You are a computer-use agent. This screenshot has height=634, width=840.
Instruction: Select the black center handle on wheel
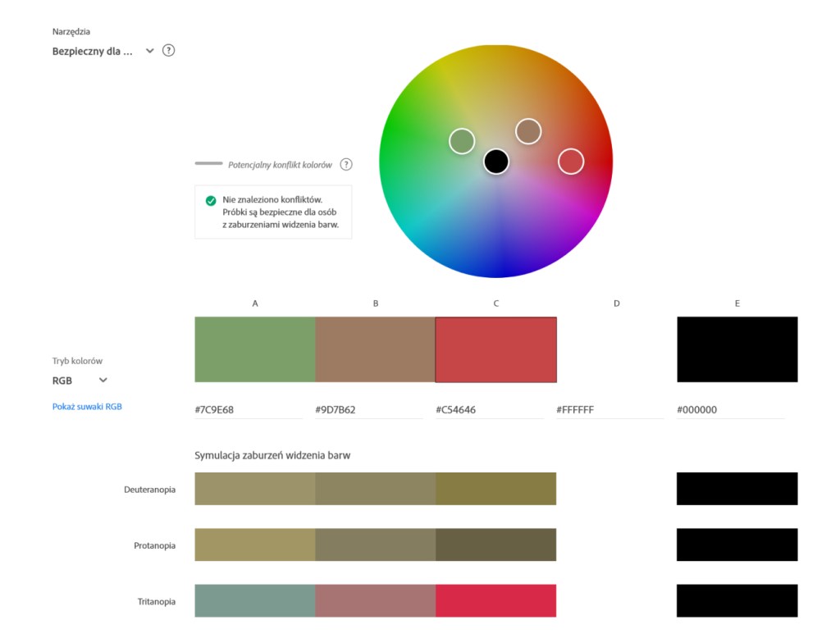496,162
